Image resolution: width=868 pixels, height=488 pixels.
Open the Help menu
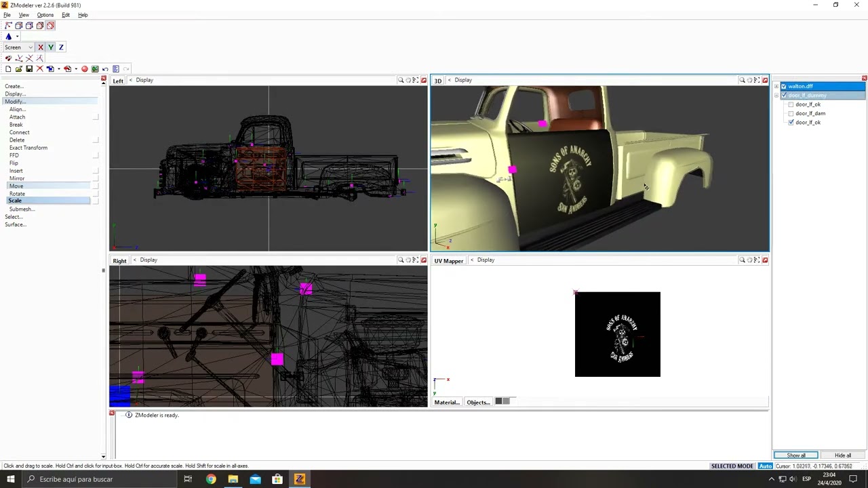83,15
